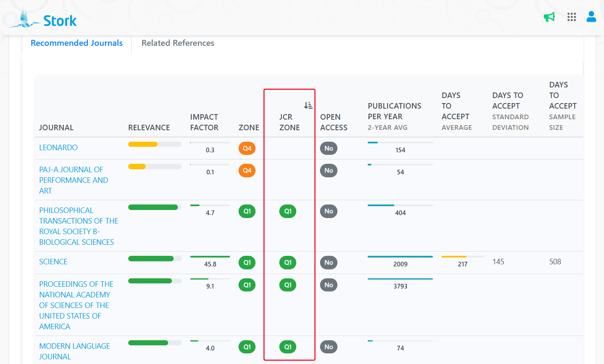604x364 pixels.
Task: Open the user profile icon
Action: click(591, 17)
